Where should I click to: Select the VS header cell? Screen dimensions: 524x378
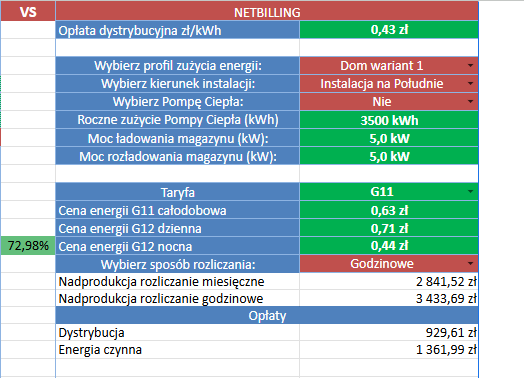[x=28, y=12]
